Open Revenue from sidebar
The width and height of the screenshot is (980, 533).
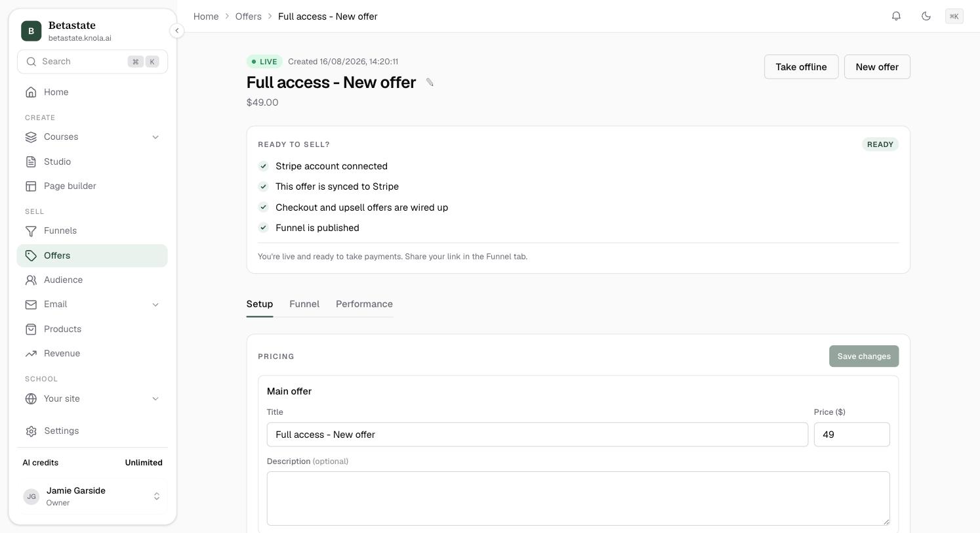[92, 354]
